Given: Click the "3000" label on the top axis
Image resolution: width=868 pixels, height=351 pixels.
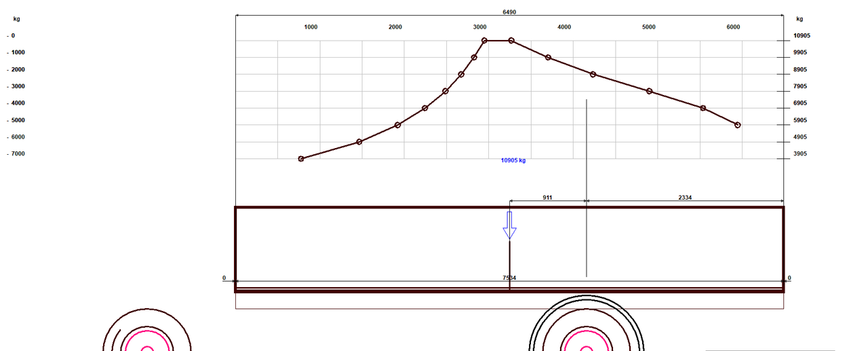Looking at the screenshot, I should [480, 27].
